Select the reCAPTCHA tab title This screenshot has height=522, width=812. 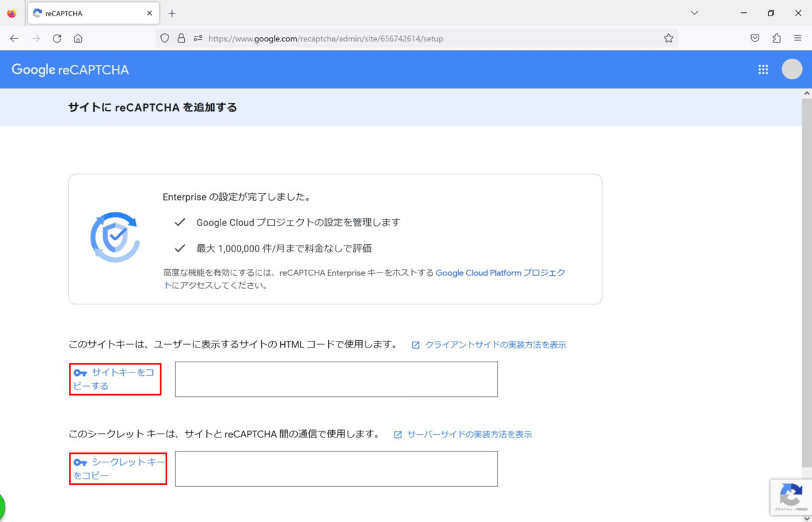(x=64, y=14)
